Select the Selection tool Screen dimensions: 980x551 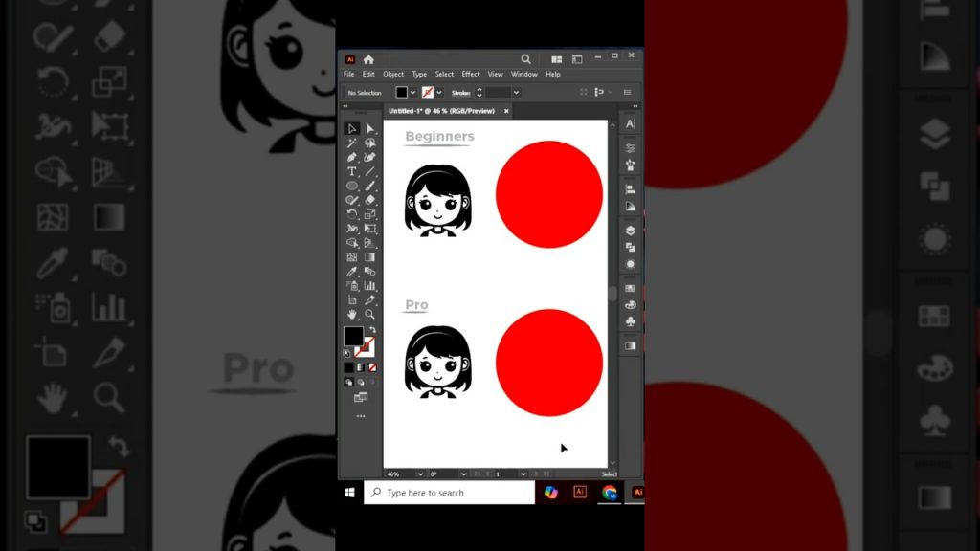pos(352,126)
